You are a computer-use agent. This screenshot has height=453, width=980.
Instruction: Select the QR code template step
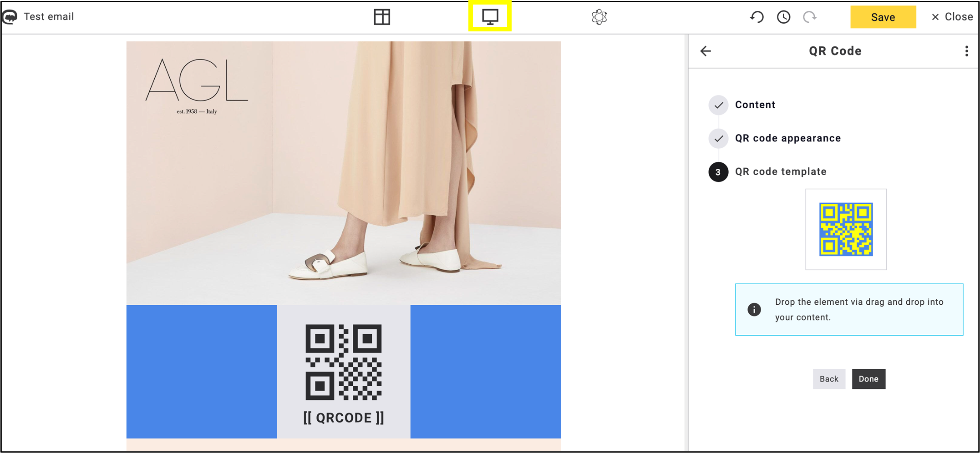coord(781,171)
